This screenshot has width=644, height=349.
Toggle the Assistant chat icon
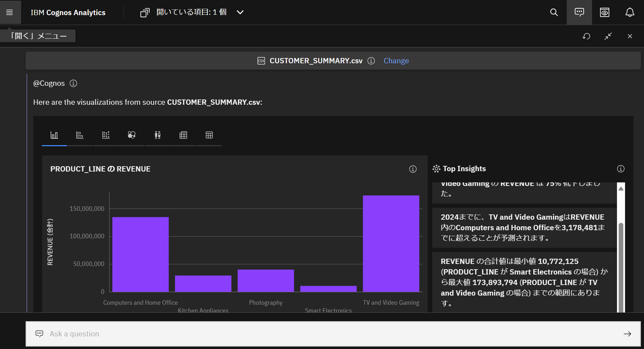coord(579,12)
